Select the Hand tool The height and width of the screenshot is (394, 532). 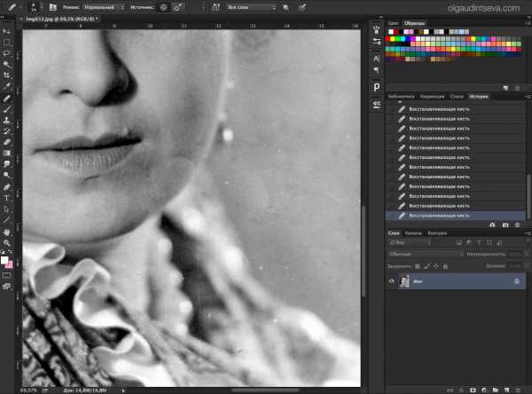pyautogui.click(x=6, y=232)
